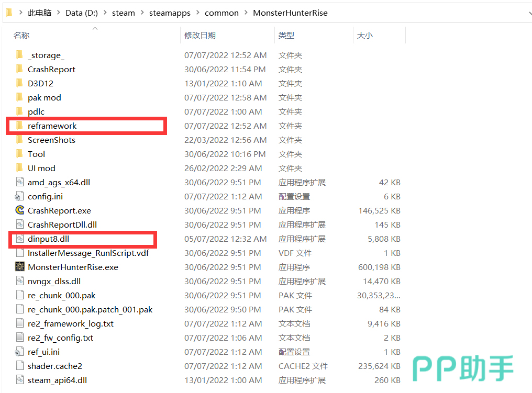
Task: Click the pdlc folder icon
Action: coord(20,111)
